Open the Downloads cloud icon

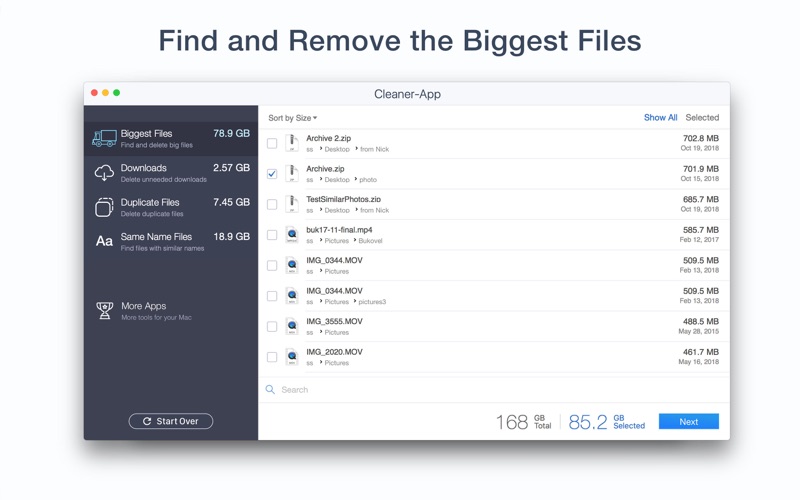104,173
